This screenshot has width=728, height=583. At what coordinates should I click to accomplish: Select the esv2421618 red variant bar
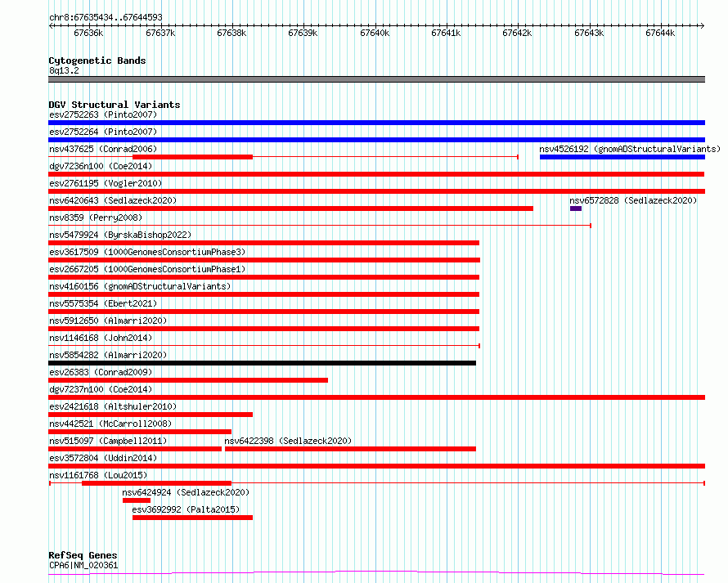coord(151,415)
